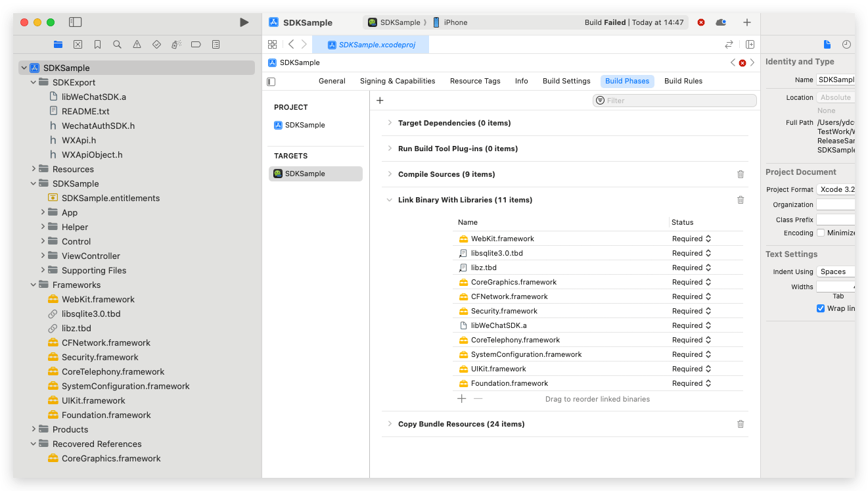Toggle the navigator sidebar button

76,22
